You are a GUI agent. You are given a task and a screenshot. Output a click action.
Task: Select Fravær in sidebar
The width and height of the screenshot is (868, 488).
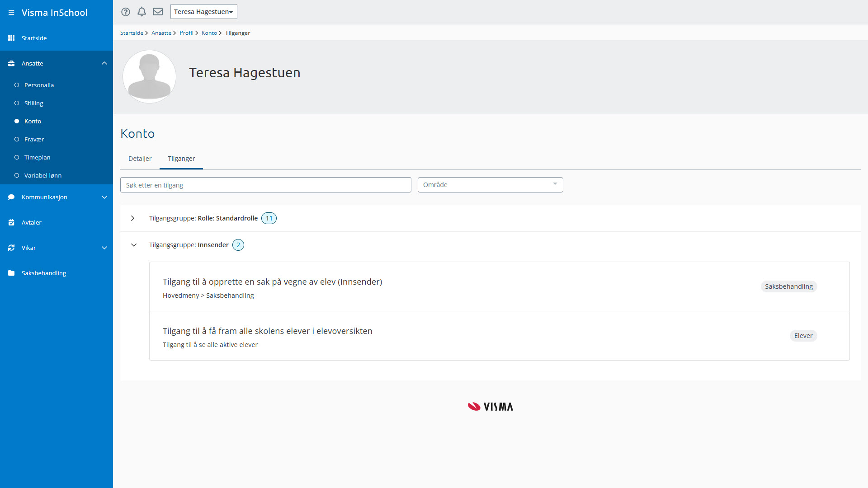tap(34, 139)
